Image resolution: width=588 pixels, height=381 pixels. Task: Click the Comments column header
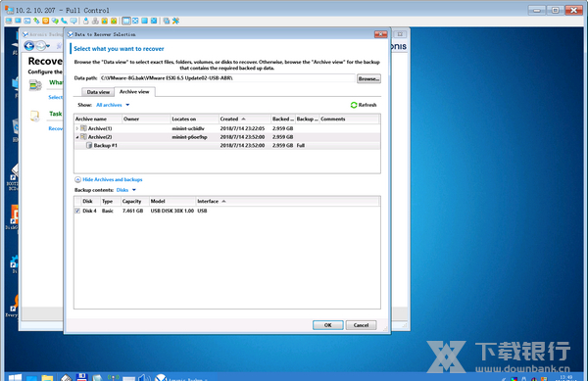tap(349, 119)
